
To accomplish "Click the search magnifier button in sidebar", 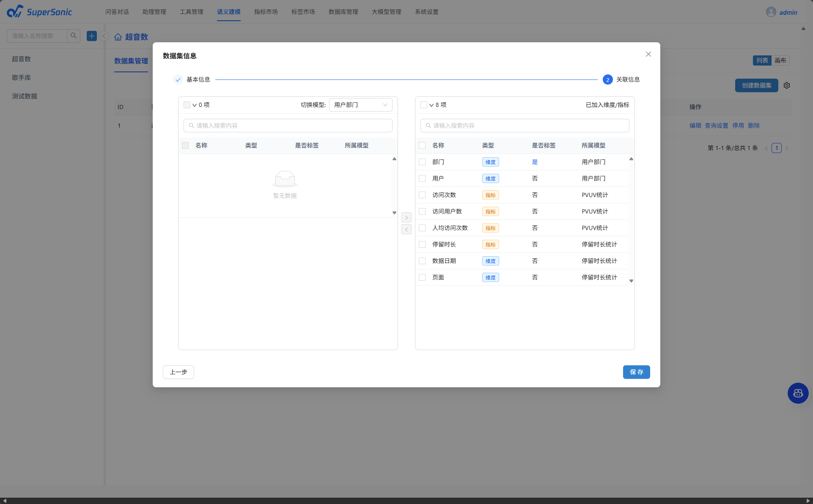I will coord(74,36).
